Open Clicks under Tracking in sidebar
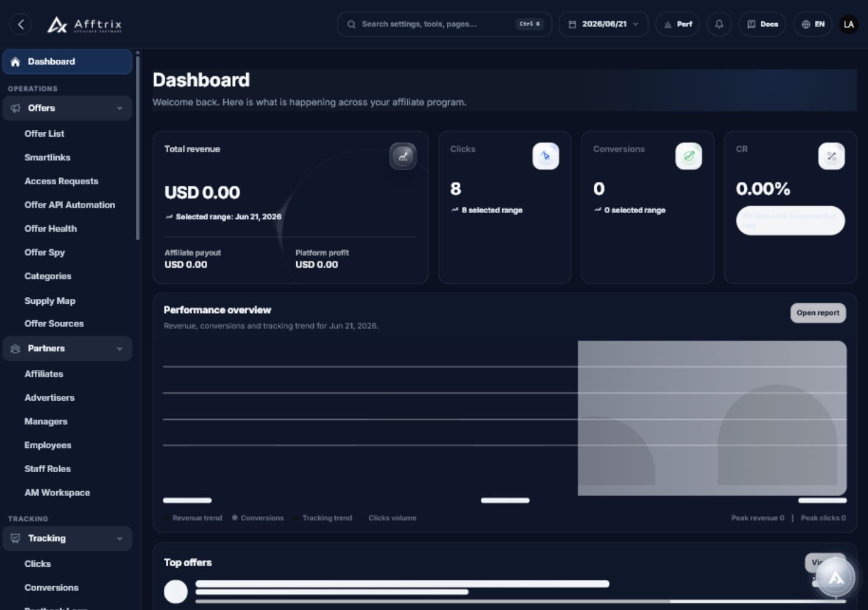Image resolution: width=868 pixels, height=610 pixels. coord(37,564)
